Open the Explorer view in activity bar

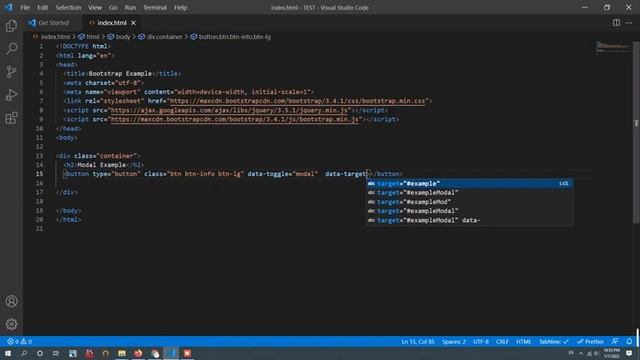tap(11, 26)
